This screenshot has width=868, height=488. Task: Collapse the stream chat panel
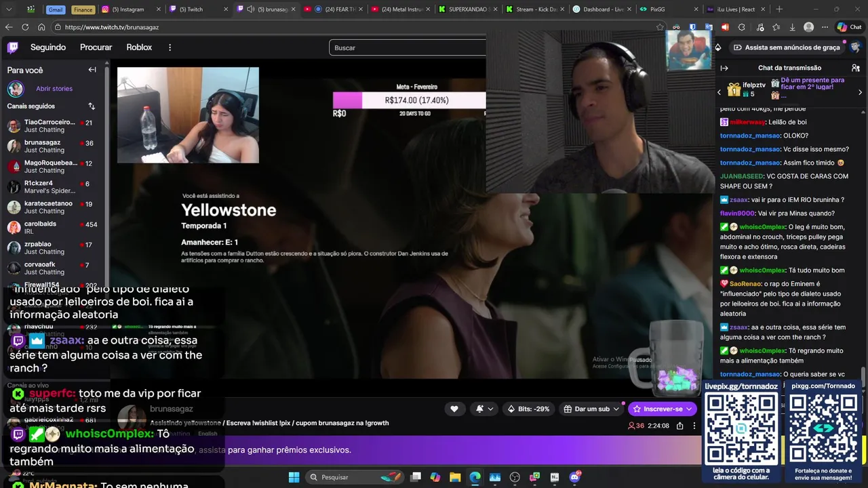click(x=724, y=68)
